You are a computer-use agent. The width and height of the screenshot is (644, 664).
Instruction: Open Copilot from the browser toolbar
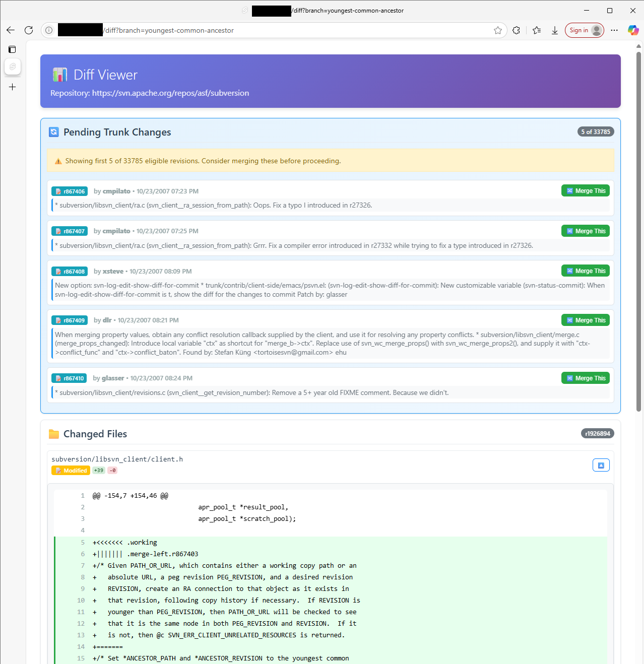coord(633,30)
